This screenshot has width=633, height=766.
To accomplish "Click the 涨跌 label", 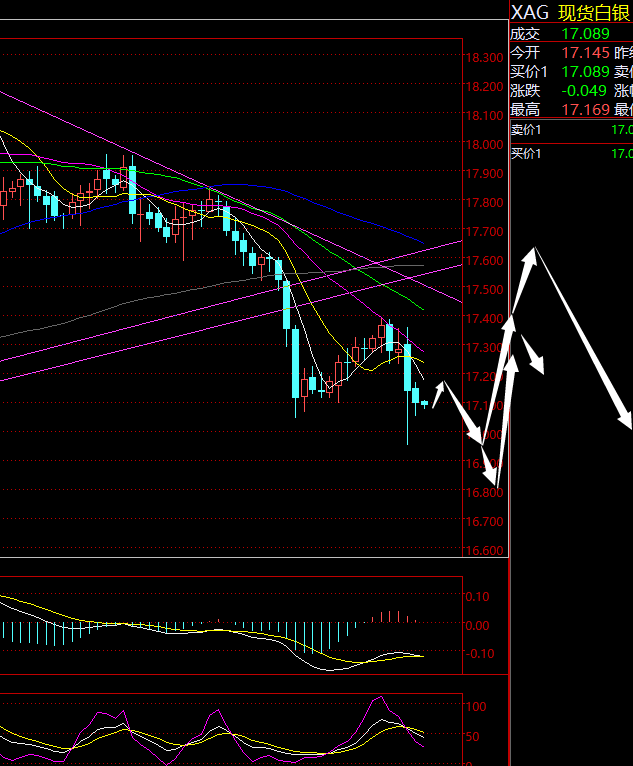I will pyautogui.click(x=525, y=91).
